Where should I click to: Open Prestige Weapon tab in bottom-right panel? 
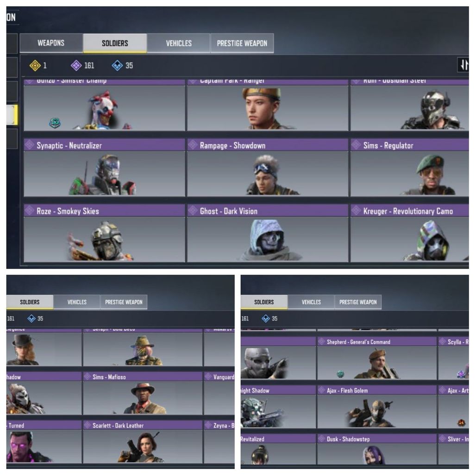(x=358, y=302)
